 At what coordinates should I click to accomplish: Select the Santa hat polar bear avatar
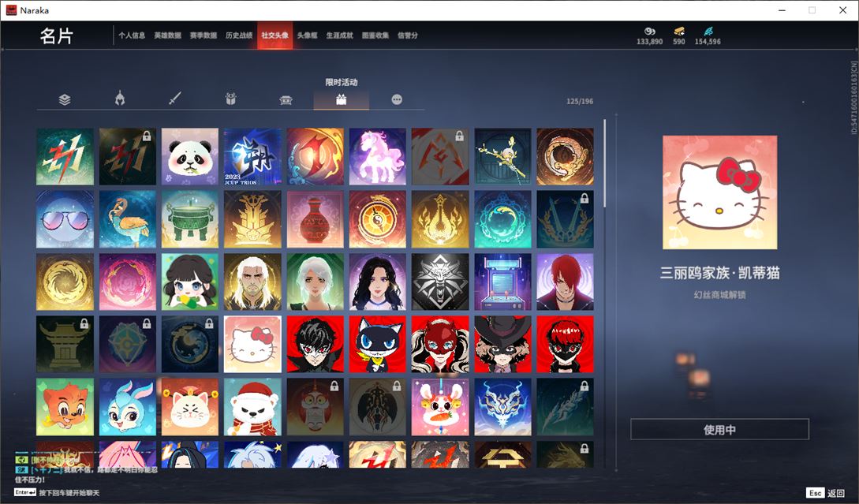point(252,406)
